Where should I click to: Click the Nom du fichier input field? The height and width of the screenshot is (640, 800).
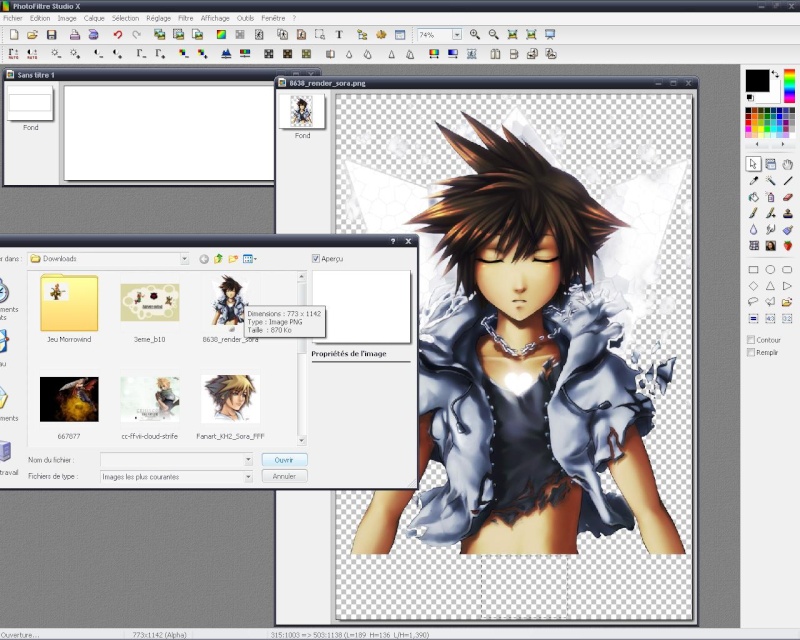172,460
